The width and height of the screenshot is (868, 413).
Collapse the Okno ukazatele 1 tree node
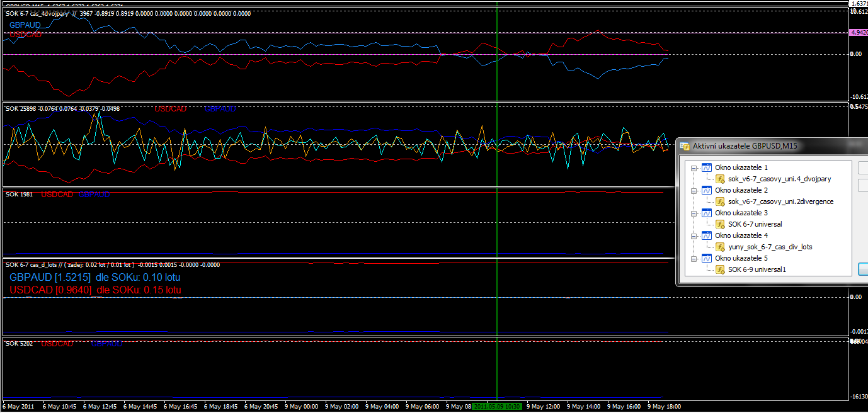click(x=694, y=168)
